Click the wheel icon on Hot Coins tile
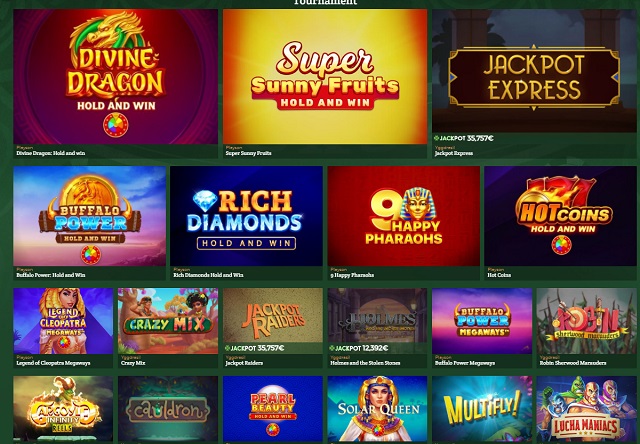640x444 pixels. click(x=561, y=245)
